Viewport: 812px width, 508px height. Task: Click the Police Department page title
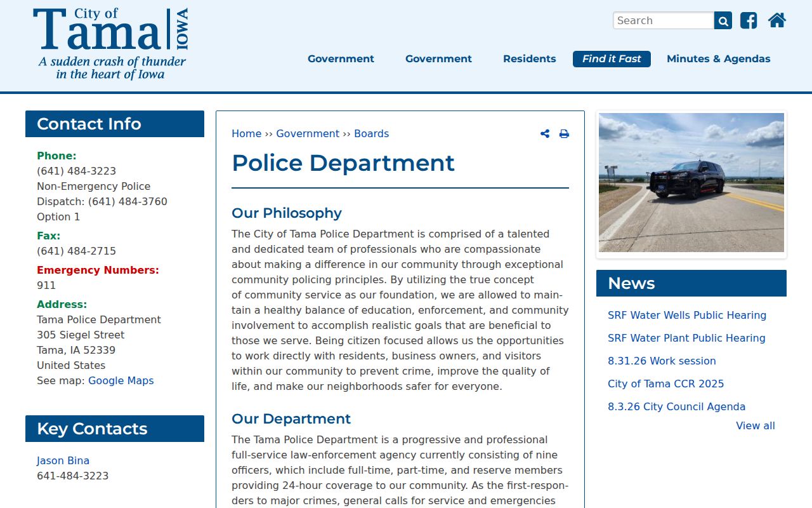click(x=343, y=163)
